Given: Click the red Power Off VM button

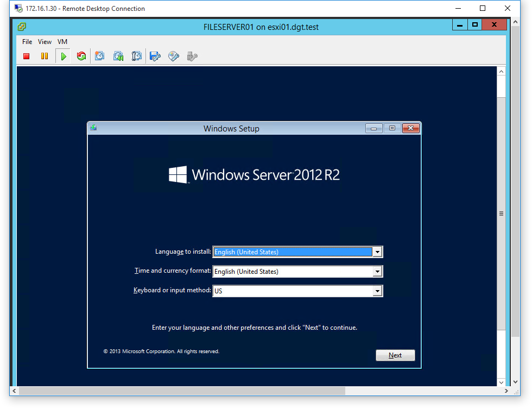Looking at the screenshot, I should pos(26,56).
